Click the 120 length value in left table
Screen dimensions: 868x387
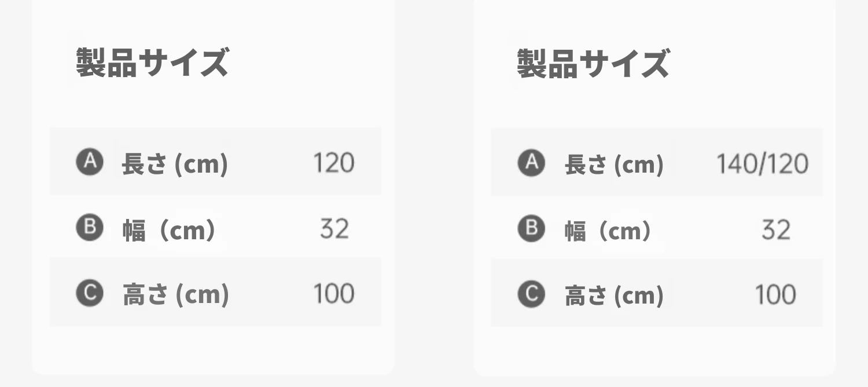pos(334,163)
